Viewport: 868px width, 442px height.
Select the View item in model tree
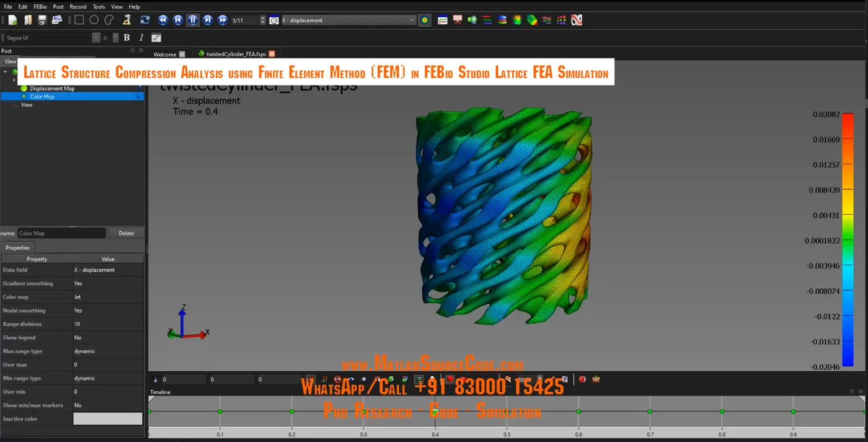27,105
